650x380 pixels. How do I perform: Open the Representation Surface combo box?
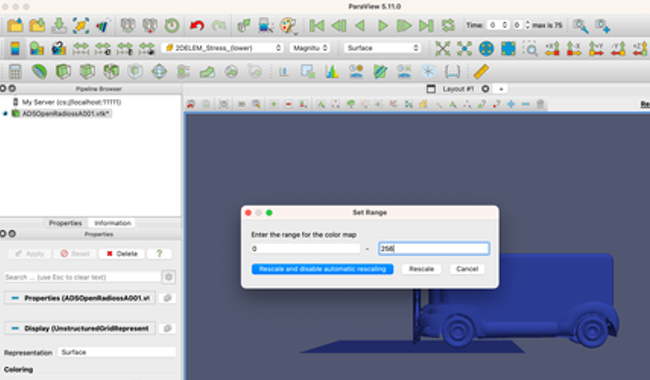[x=117, y=352]
